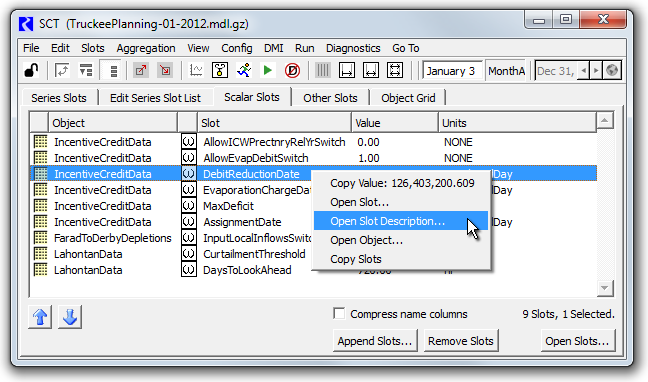Switch to the Series Slots tab
This screenshot has width=648, height=382.
(x=59, y=98)
